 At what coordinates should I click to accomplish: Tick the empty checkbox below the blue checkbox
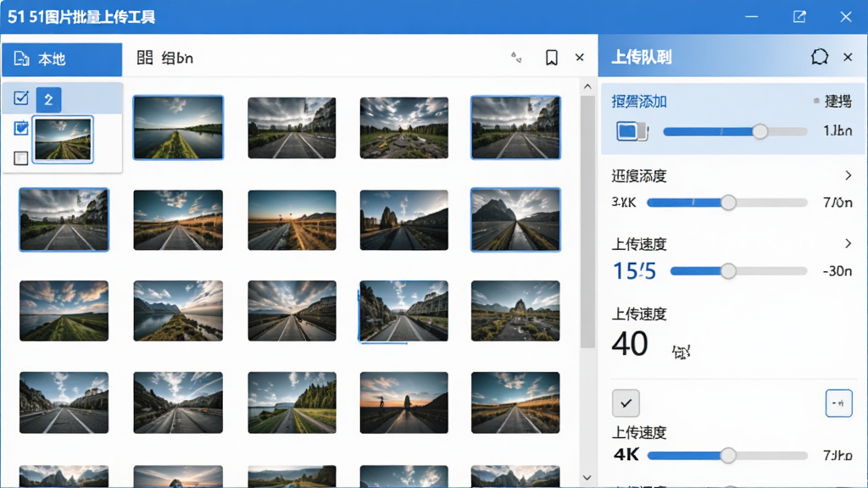click(21, 158)
